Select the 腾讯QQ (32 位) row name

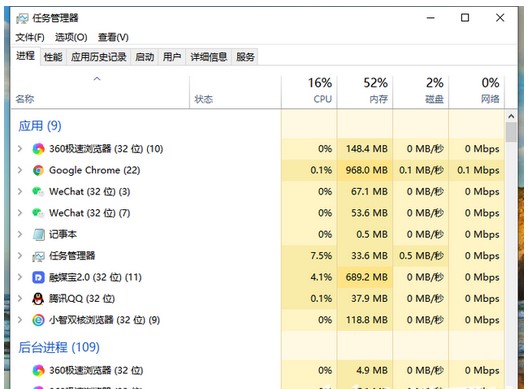(82, 299)
